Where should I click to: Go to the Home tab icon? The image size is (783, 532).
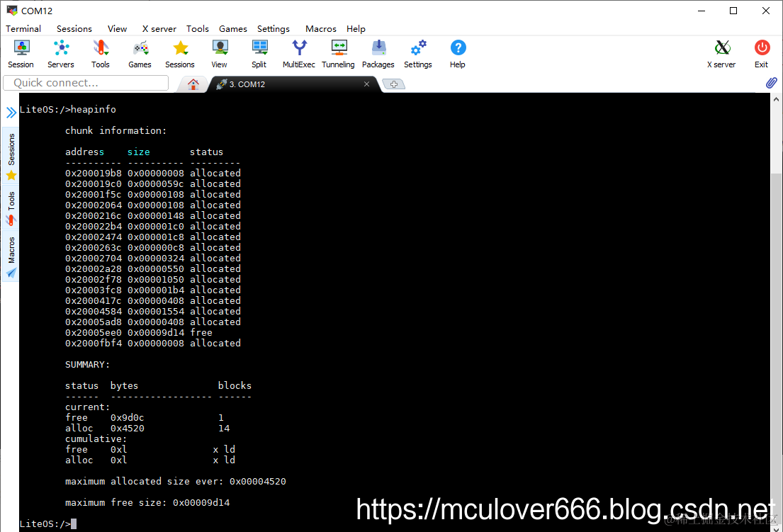point(193,84)
